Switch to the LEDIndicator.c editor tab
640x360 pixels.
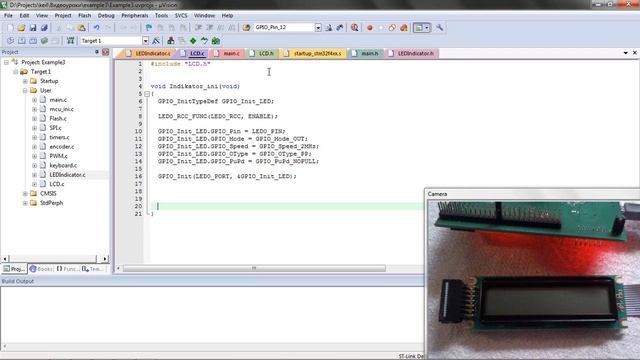[149, 53]
